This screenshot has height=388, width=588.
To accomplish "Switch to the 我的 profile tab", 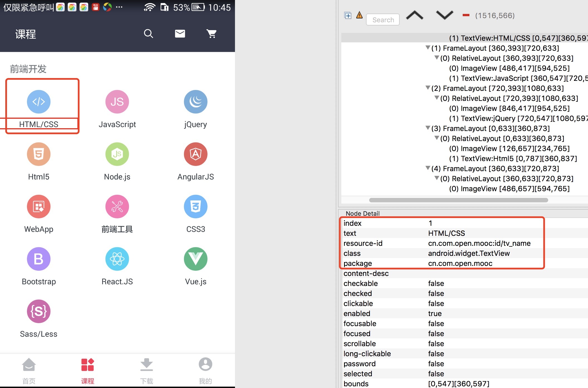I will pos(205,371).
